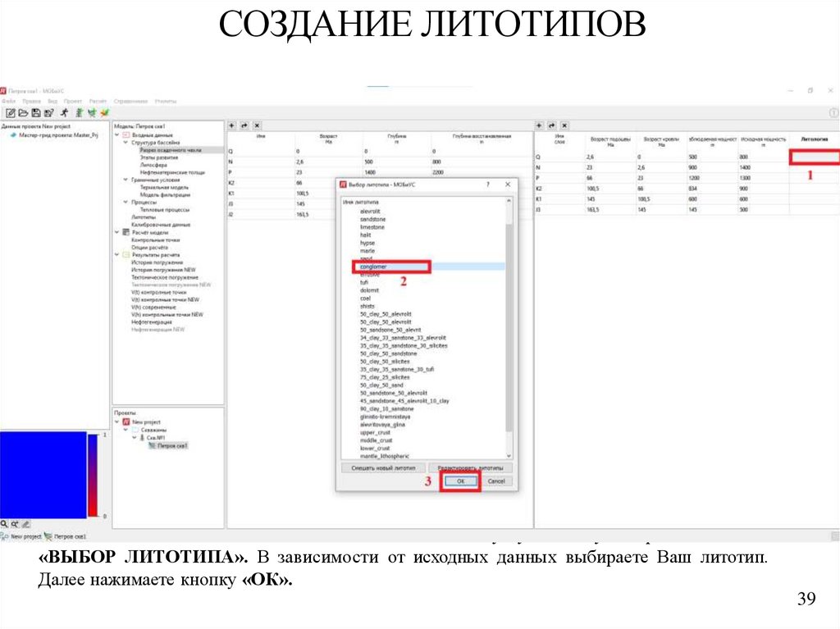Click the save diskette toolbar icon
The width and height of the screenshot is (840, 629).
(x=36, y=112)
